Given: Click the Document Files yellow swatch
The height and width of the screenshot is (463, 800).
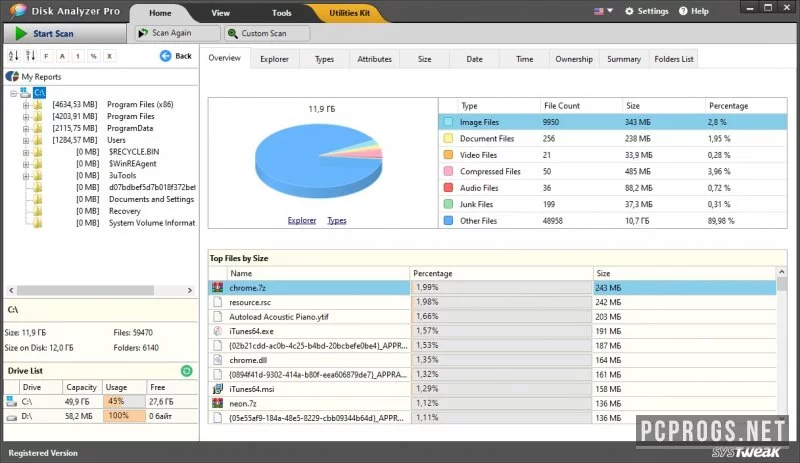Looking at the screenshot, I should point(448,138).
